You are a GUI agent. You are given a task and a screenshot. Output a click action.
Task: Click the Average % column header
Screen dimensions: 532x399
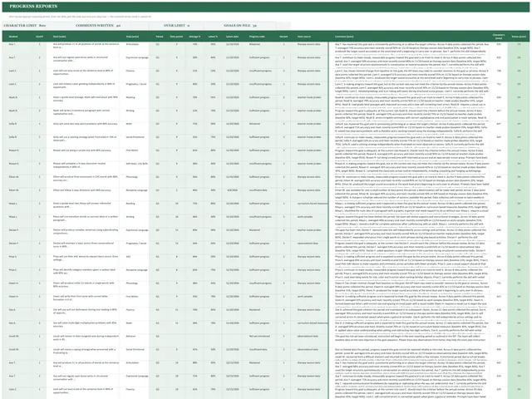pos(195,37)
